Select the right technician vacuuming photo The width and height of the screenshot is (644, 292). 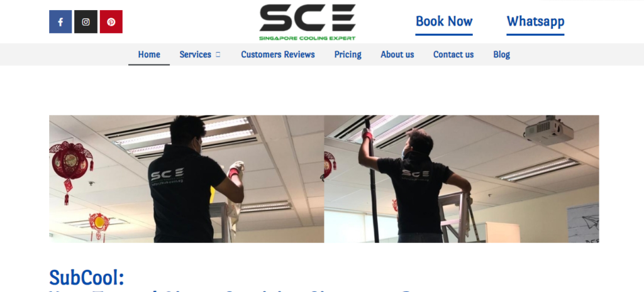tap(462, 179)
